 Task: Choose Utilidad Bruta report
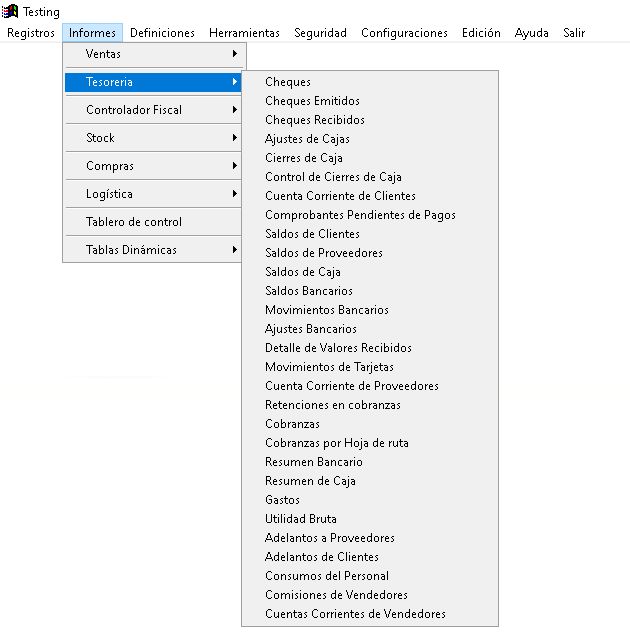pos(300,519)
